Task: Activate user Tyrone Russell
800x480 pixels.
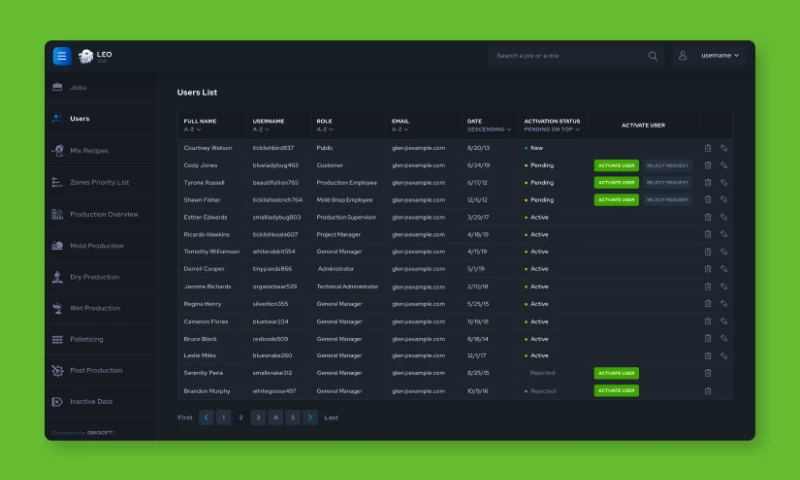Action: coord(616,183)
